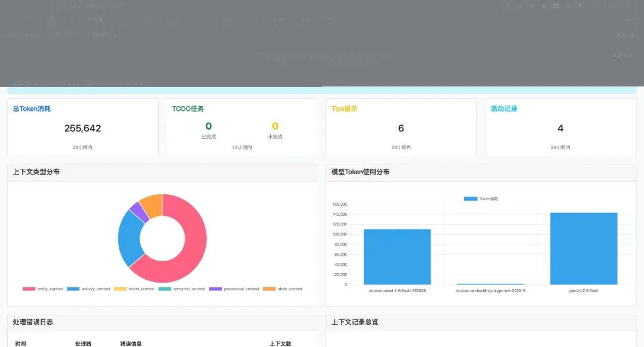The height and width of the screenshot is (347, 644).
Task: Click the 总Token消耗 card title
Action: (32, 109)
